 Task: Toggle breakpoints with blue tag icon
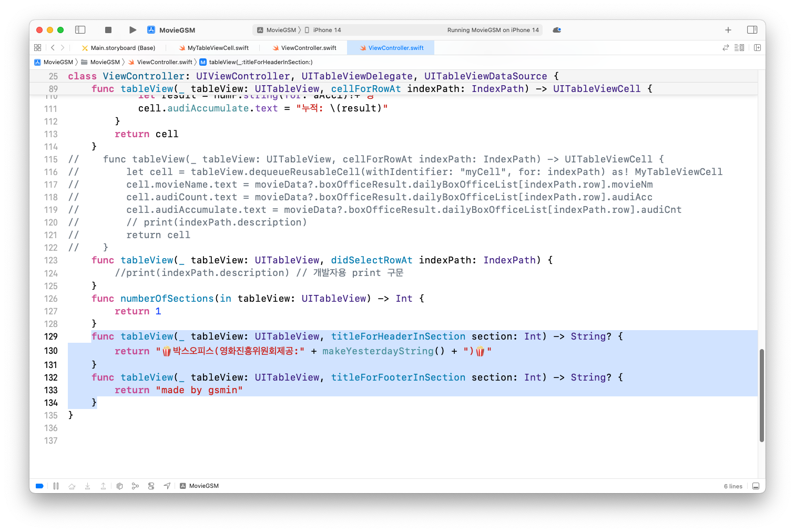(x=39, y=486)
